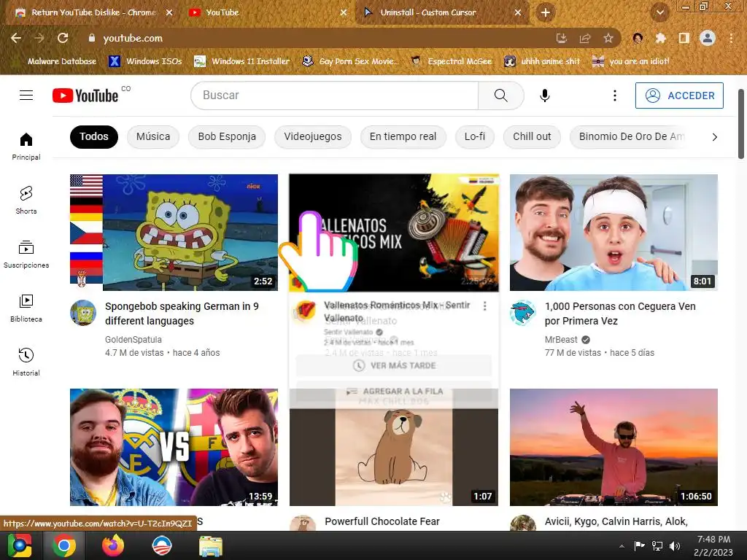Click the taskbar volume icon
The width and height of the screenshot is (747, 560).
tap(675, 546)
